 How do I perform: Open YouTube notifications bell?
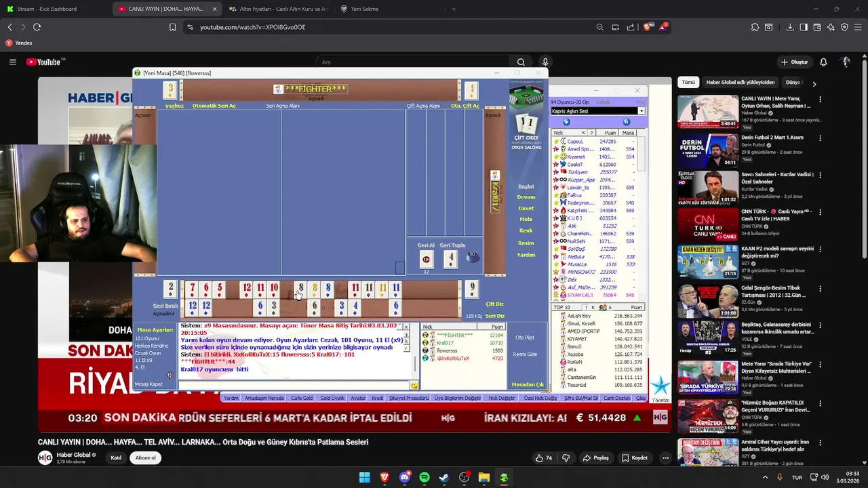coord(823,62)
